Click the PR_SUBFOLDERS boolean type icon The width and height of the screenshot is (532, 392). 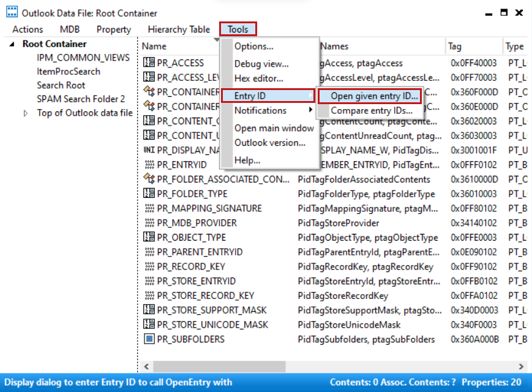point(149,339)
